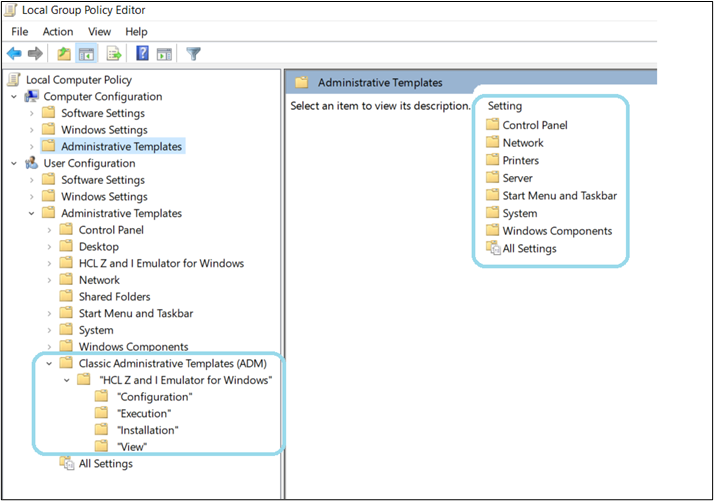The height and width of the screenshot is (501, 714).
Task: Expand the Desktop folder in tree
Action: 49,247
